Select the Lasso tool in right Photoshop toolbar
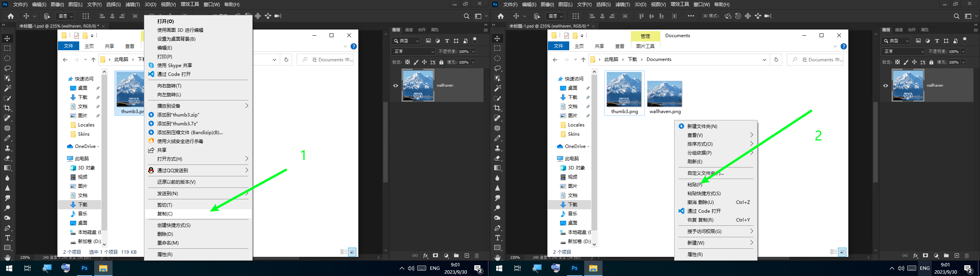Screen dimensions: 980x276 click(x=497, y=68)
